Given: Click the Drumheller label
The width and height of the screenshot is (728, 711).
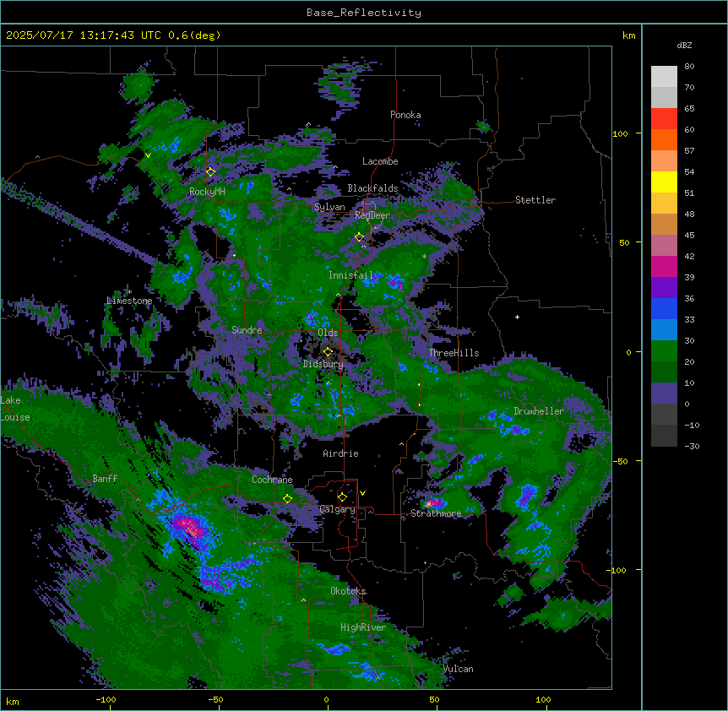Looking at the screenshot, I should pos(539,411).
